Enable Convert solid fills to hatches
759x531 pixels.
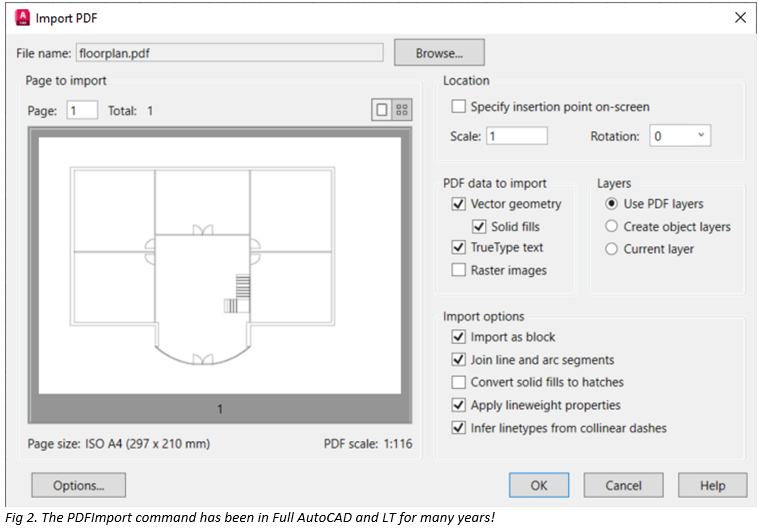click(458, 382)
